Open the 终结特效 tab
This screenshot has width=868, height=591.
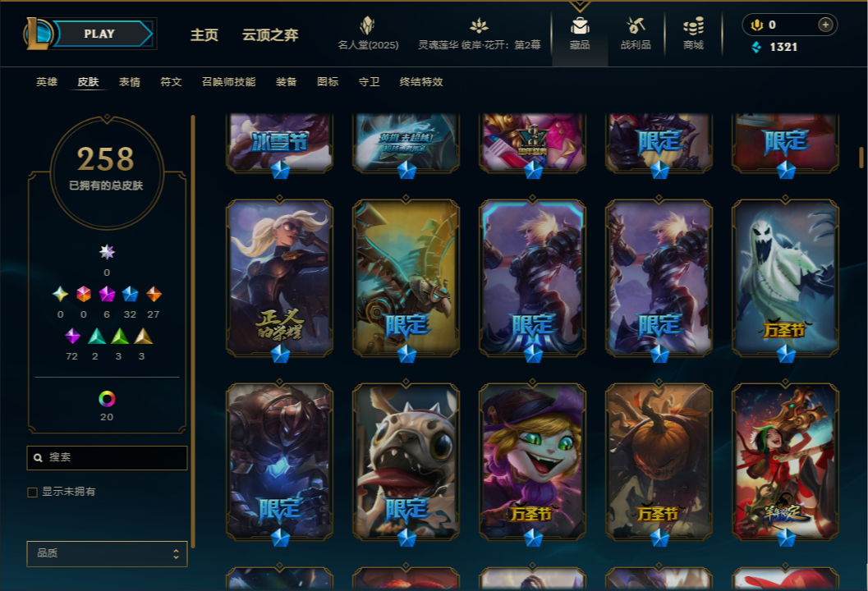(x=421, y=82)
